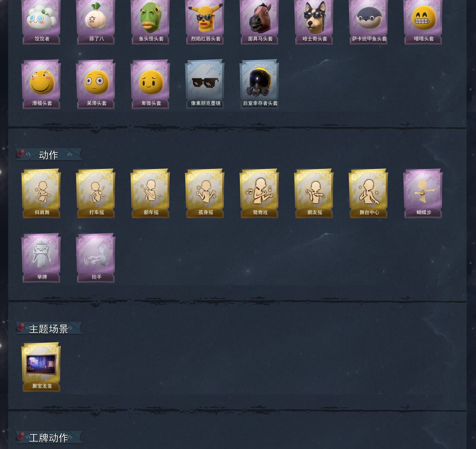Image resolution: width=476 pixels, height=449 pixels.
Task: Pick the 哈士奇头套 husky with sunglasses
Action: (x=314, y=22)
